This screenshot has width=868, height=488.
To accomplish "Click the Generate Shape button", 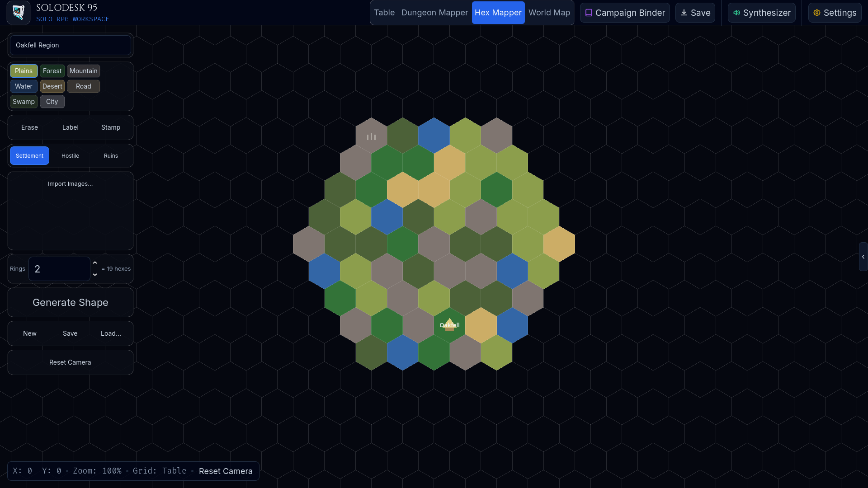I will (x=71, y=302).
